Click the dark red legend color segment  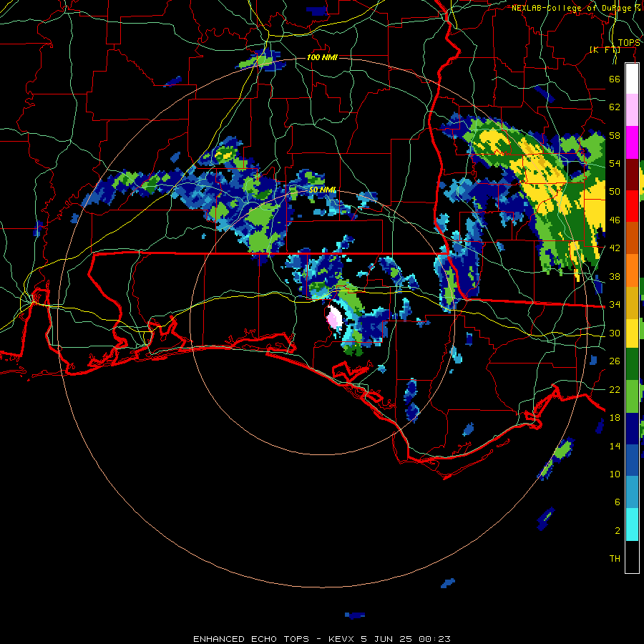[x=632, y=175]
